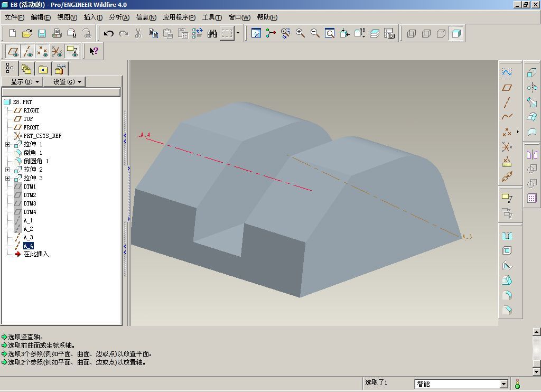The height and width of the screenshot is (392, 541).
Task: Select the mirror tool in far-right toolbar
Action: pos(531,154)
